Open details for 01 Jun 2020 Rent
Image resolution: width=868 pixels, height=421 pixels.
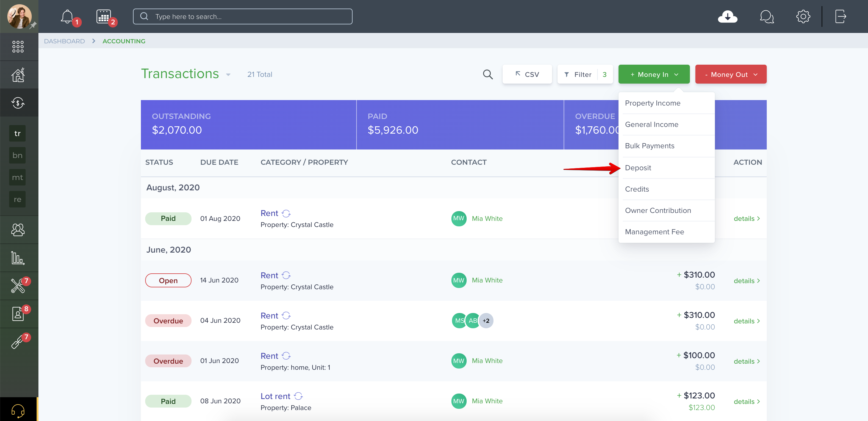747,361
